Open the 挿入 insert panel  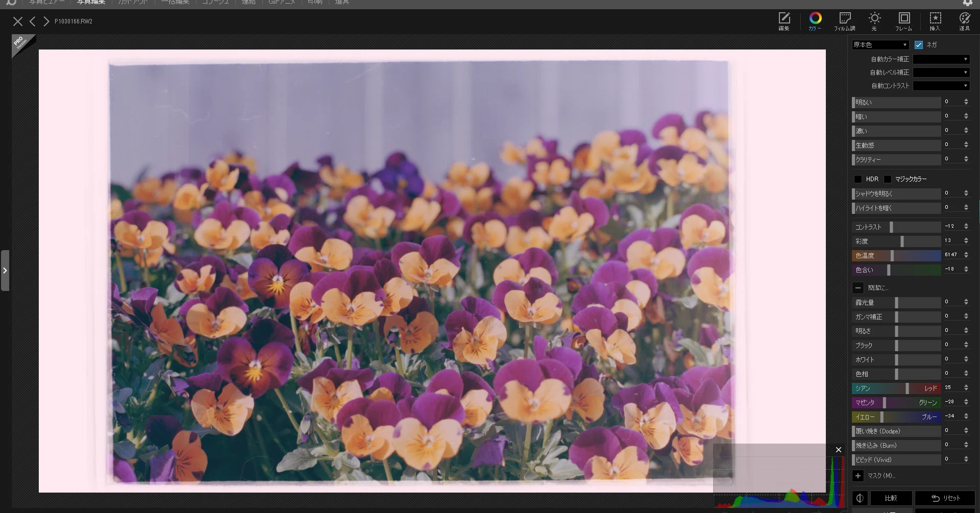[x=935, y=21]
